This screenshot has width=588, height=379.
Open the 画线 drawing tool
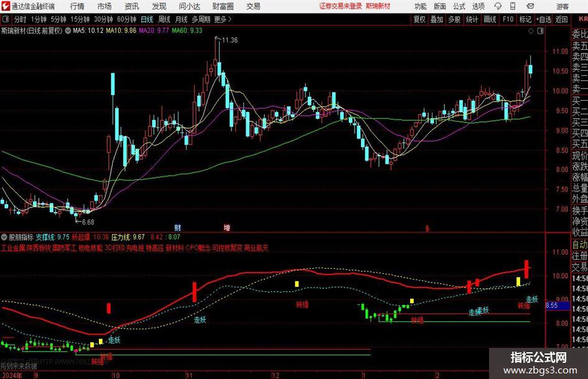(x=490, y=19)
